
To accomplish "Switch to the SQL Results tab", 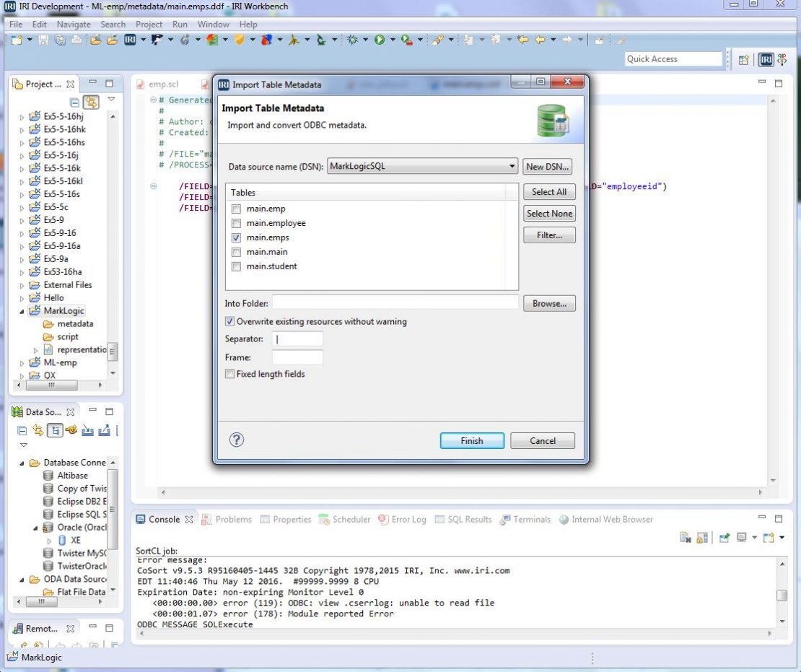I will click(x=463, y=519).
